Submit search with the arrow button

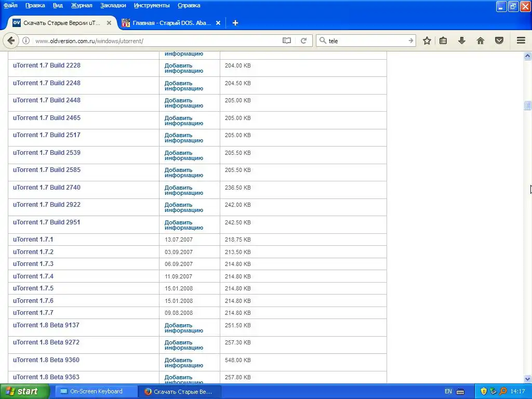tap(410, 41)
